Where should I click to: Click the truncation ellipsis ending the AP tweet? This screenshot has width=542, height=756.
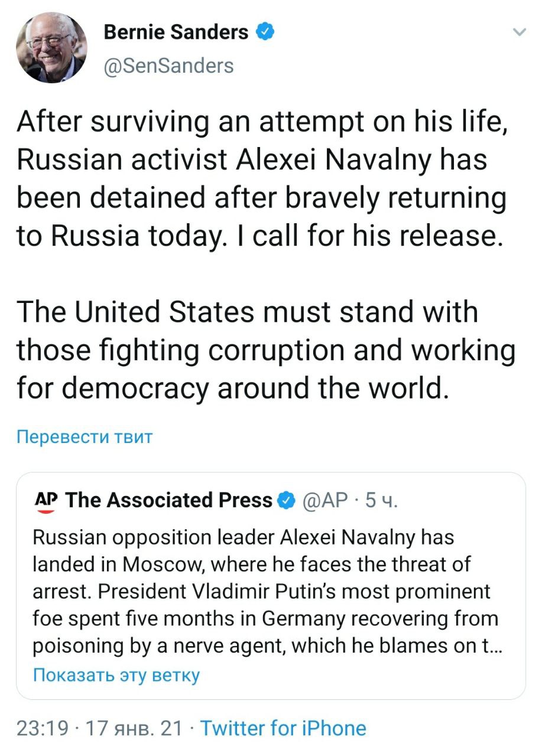click(x=495, y=647)
